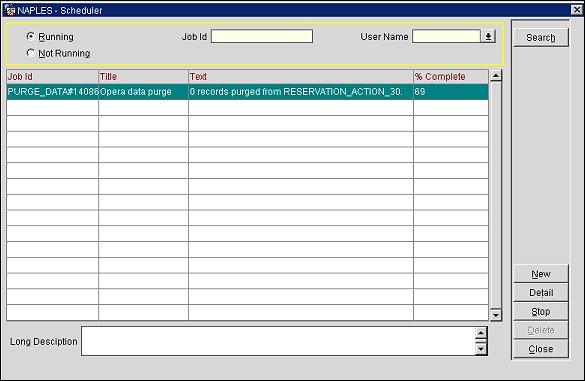Screen dimensions: 585x381
Task: Click the Long Description text area
Action: tap(278, 341)
